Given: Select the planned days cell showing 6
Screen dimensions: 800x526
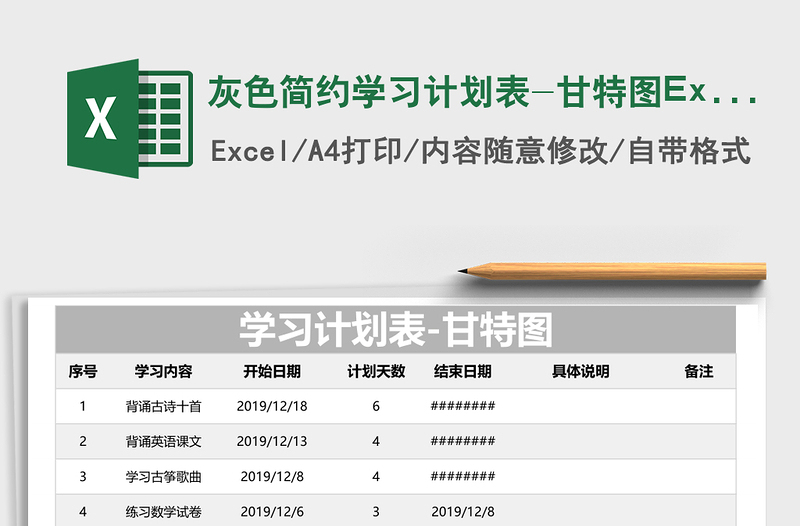Looking at the screenshot, I should tap(376, 406).
